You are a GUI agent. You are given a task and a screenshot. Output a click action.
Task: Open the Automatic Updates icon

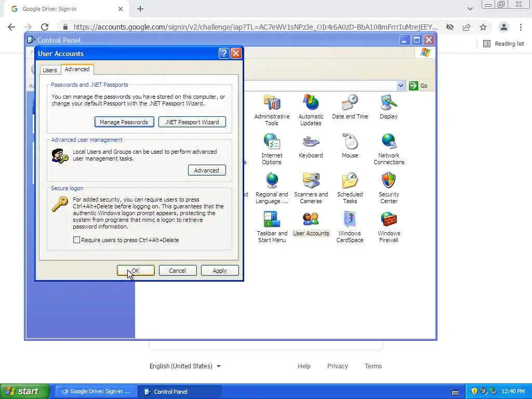click(311, 110)
